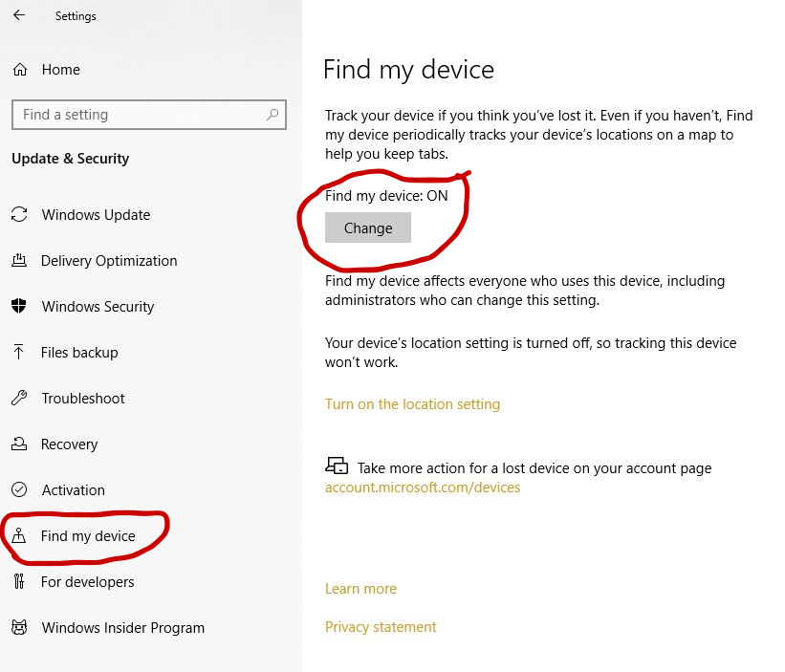View the Privacy statement
The height and width of the screenshot is (672, 785).
[x=381, y=626]
